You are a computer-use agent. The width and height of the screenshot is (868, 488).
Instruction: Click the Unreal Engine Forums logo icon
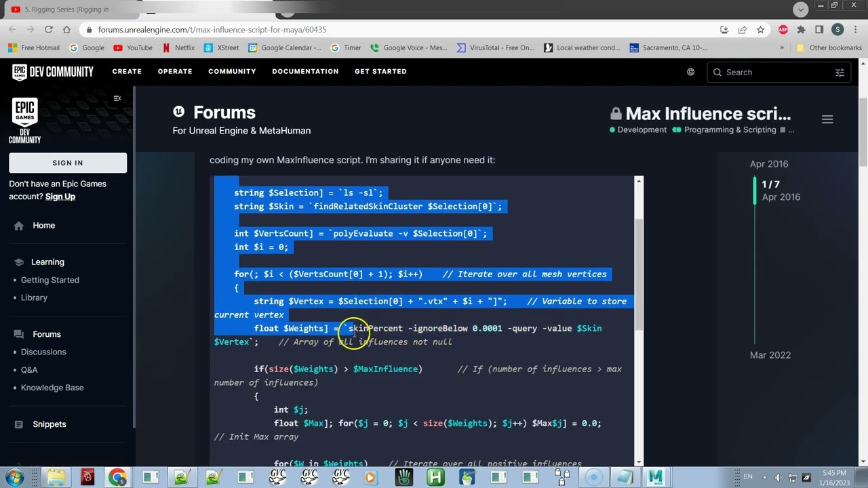[178, 112]
